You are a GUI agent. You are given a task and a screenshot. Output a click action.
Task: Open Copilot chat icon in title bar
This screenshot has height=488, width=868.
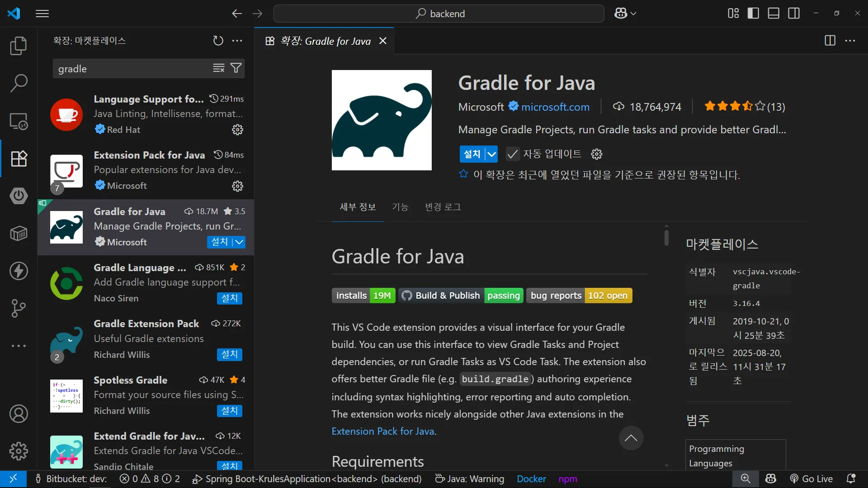(x=620, y=14)
